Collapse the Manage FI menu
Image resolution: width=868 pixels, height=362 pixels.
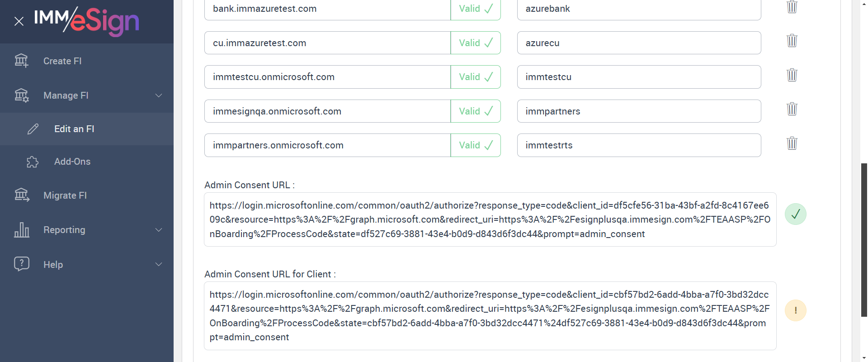pyautogui.click(x=158, y=95)
